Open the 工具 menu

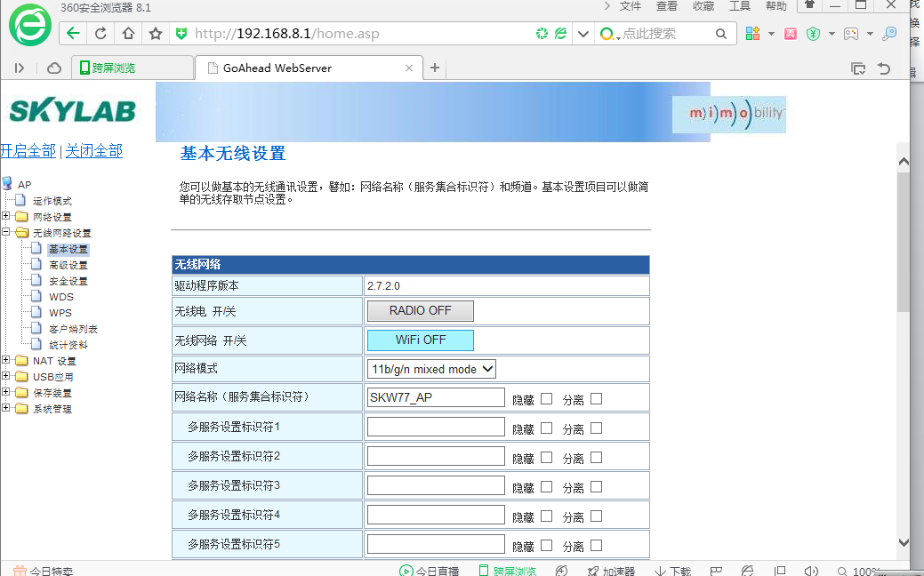739,6
